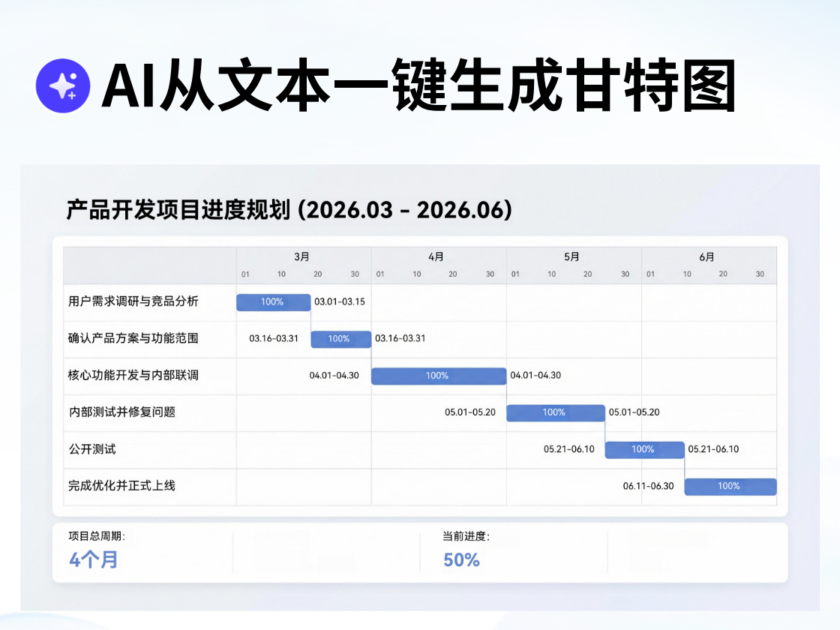The width and height of the screenshot is (840, 630).
Task: Click the 50% current progress value
Action: (458, 559)
